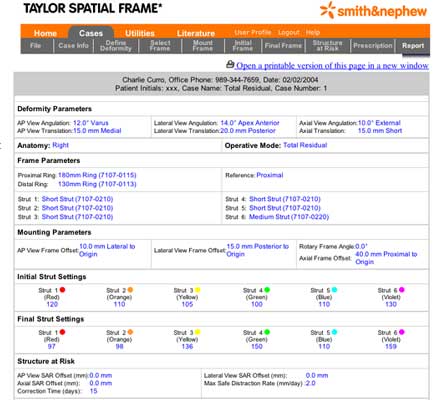446x400 pixels.
Task: Click the Reference Proximal value
Action: [270, 175]
